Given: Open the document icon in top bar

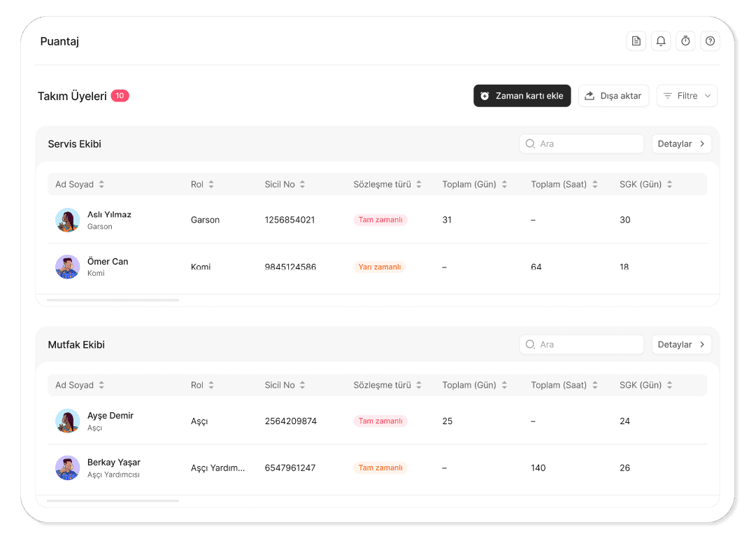Looking at the screenshot, I should 636,41.
